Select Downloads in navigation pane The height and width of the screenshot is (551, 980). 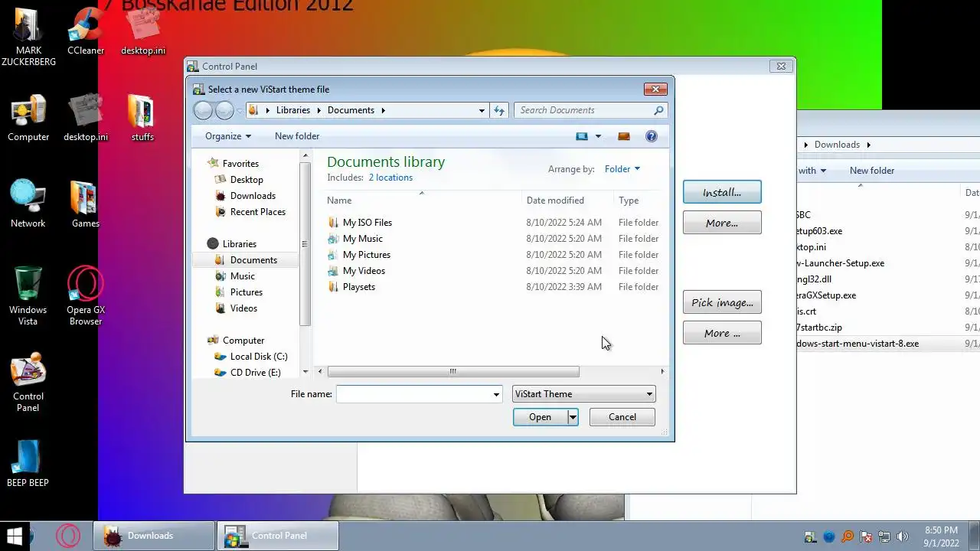(x=253, y=196)
